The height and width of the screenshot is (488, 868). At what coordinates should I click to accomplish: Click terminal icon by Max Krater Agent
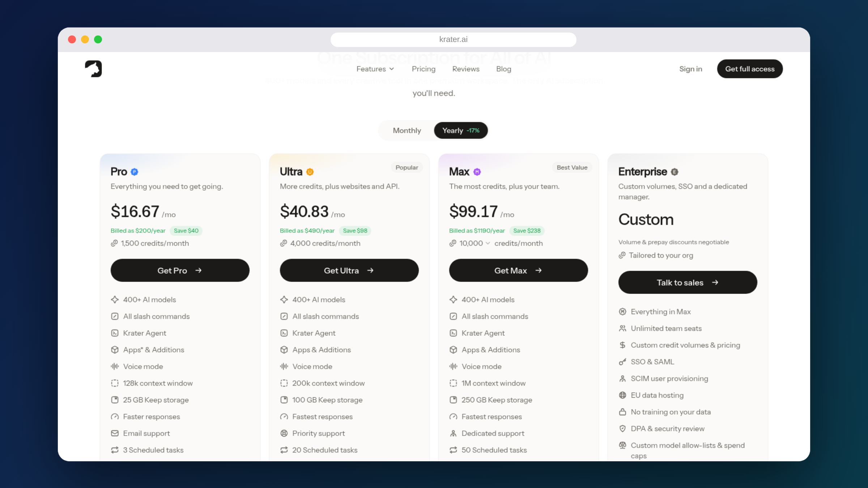453,333
